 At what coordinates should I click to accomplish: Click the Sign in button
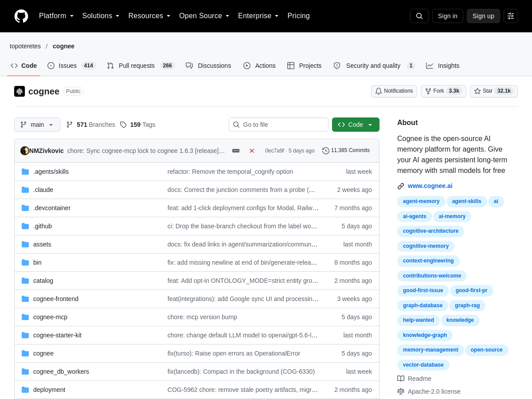click(448, 16)
